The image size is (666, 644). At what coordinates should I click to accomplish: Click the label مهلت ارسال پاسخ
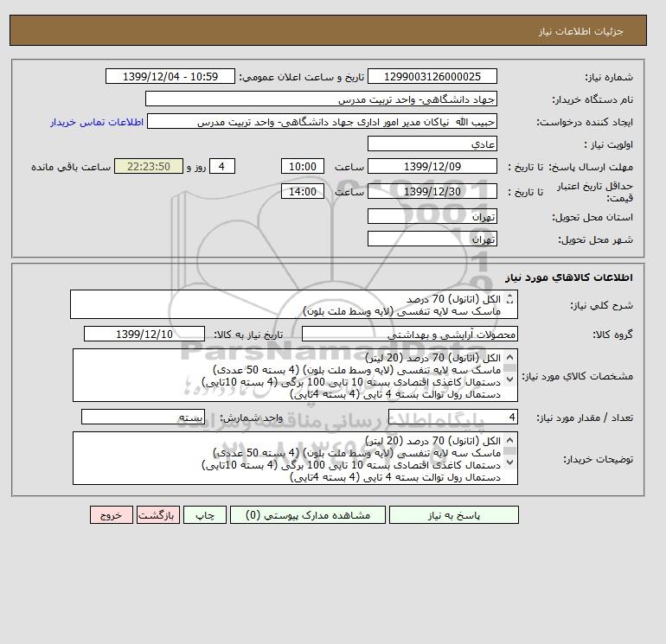[592, 167]
